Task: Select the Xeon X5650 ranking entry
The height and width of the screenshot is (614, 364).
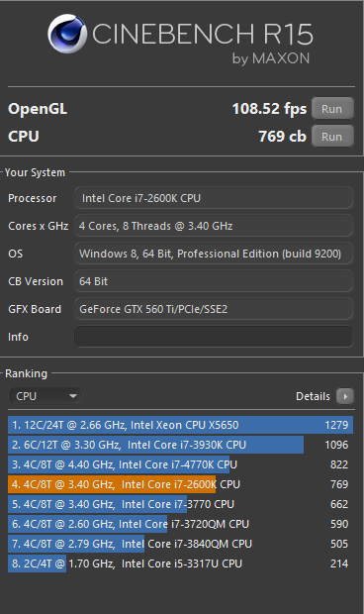Action: pyautogui.click(x=181, y=425)
